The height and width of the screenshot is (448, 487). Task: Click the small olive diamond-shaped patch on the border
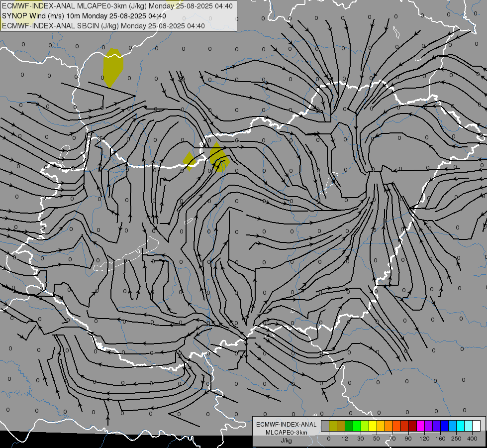189,161
